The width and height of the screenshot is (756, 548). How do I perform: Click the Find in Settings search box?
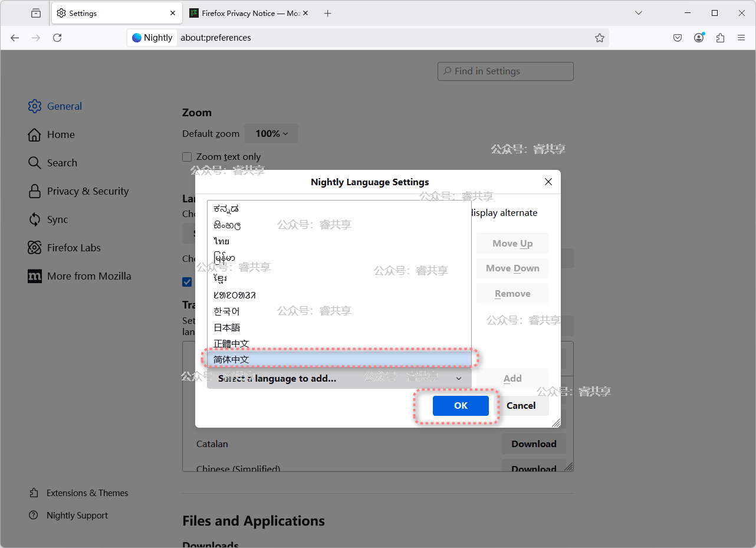coord(505,71)
